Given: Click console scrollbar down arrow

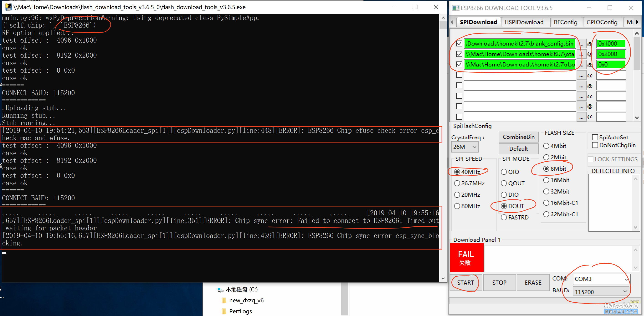Looking at the screenshot, I should tap(443, 278).
